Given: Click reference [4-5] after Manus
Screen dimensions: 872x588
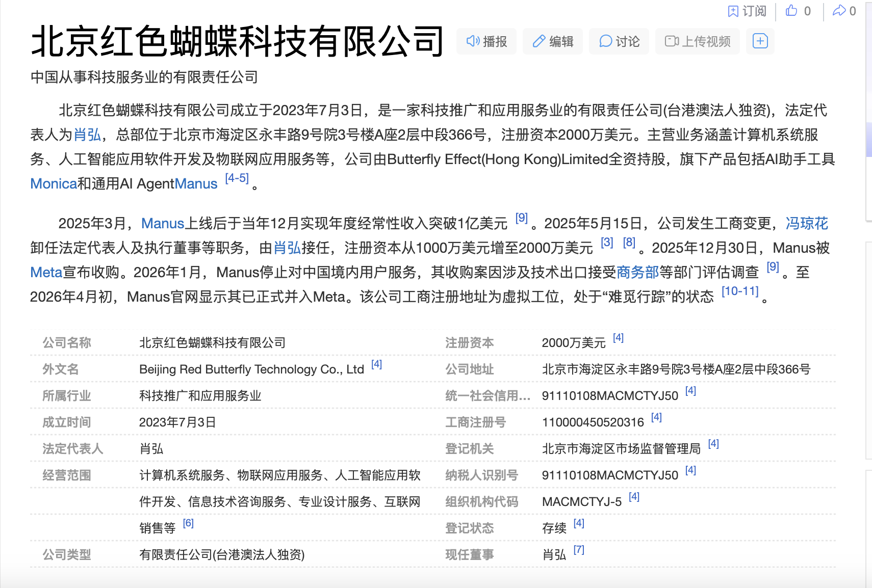Looking at the screenshot, I should [236, 178].
